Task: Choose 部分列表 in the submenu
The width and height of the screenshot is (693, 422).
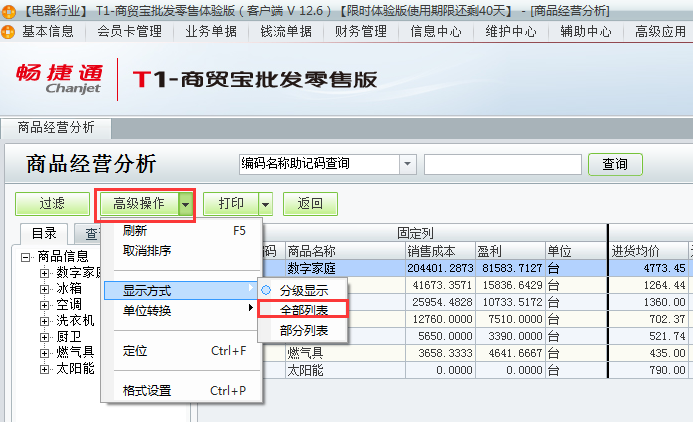Action: [x=303, y=330]
